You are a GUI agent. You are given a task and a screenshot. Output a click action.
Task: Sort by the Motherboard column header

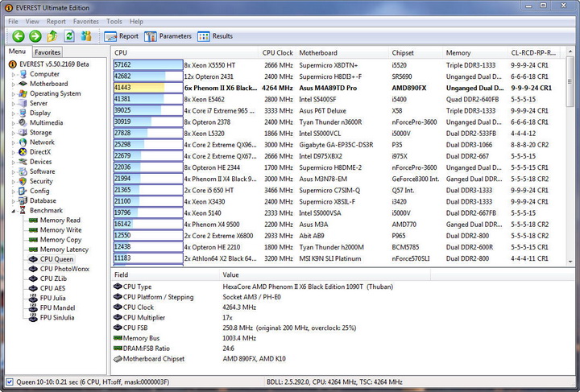[x=342, y=53]
